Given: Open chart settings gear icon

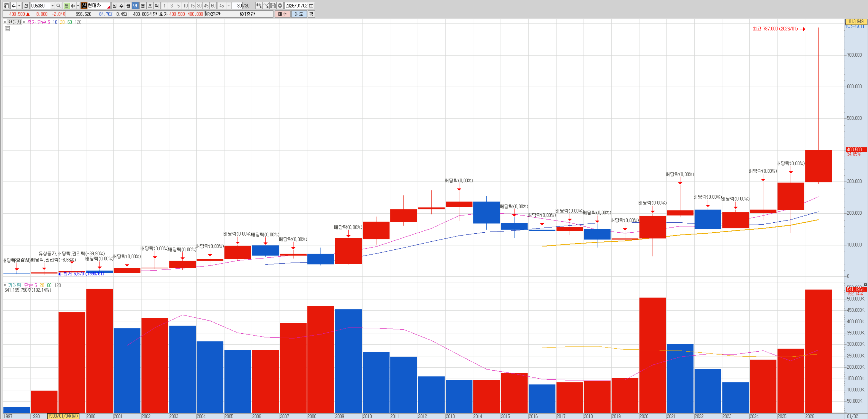Looking at the screenshot, I should coord(280,5).
